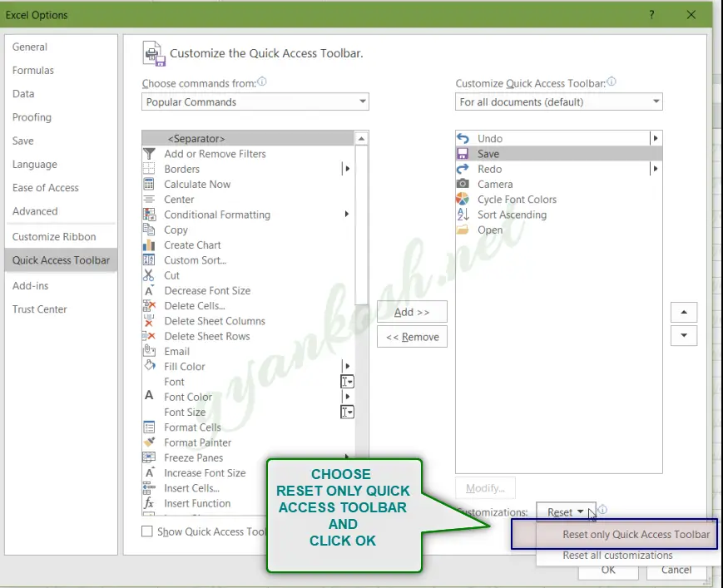Click info icon beside Customize Quick Access Toolbar label
Viewport: 723px width, 588px height.
click(x=612, y=82)
